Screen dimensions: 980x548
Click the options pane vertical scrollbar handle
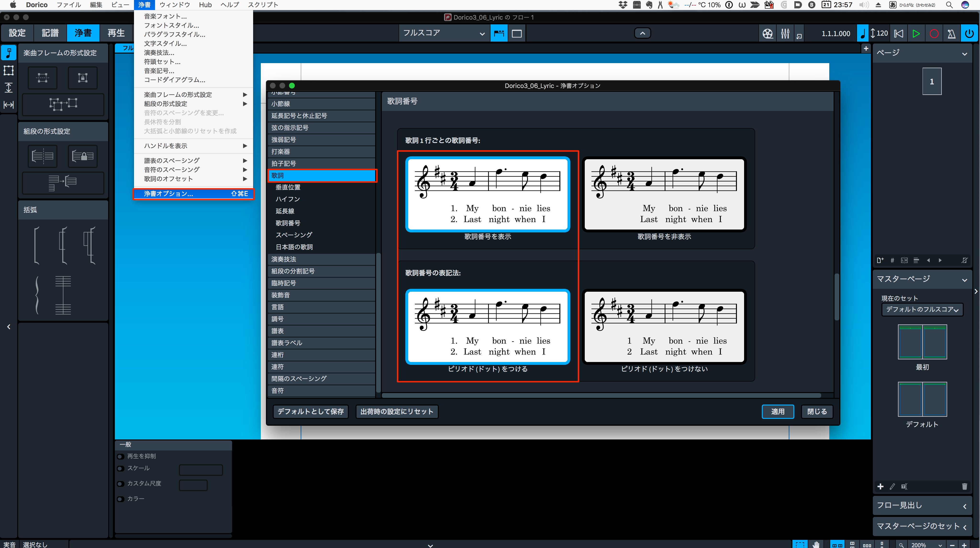(x=837, y=297)
